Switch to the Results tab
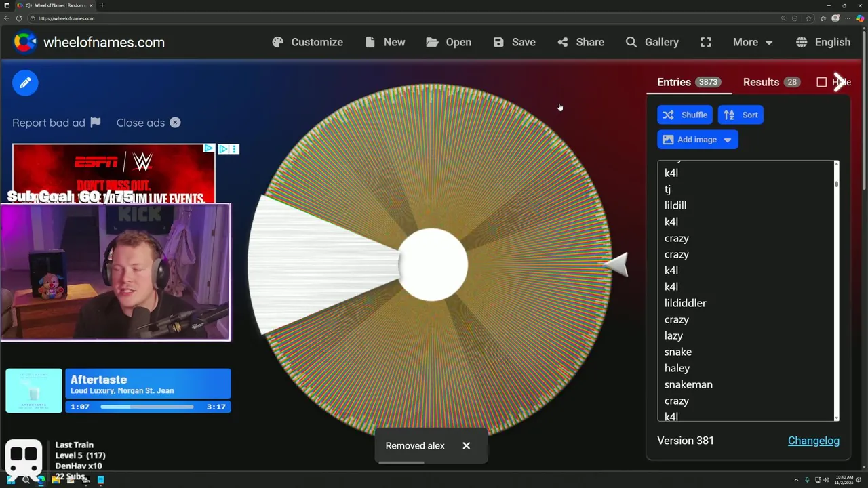The height and width of the screenshot is (488, 868). point(771,82)
